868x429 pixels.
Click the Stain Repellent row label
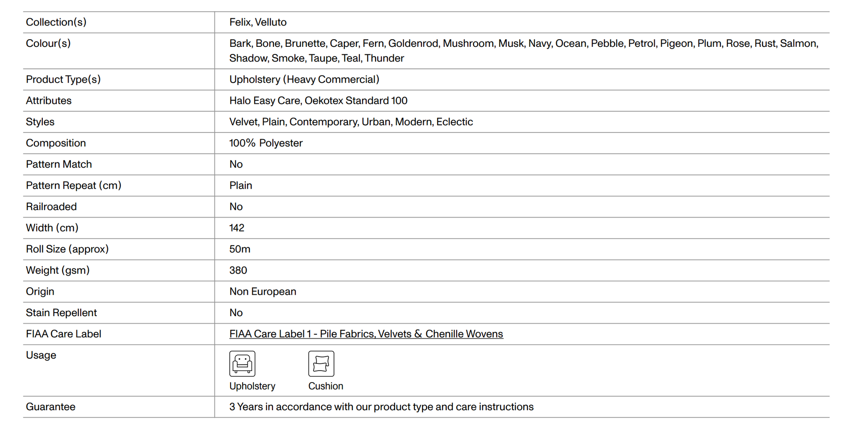click(61, 313)
